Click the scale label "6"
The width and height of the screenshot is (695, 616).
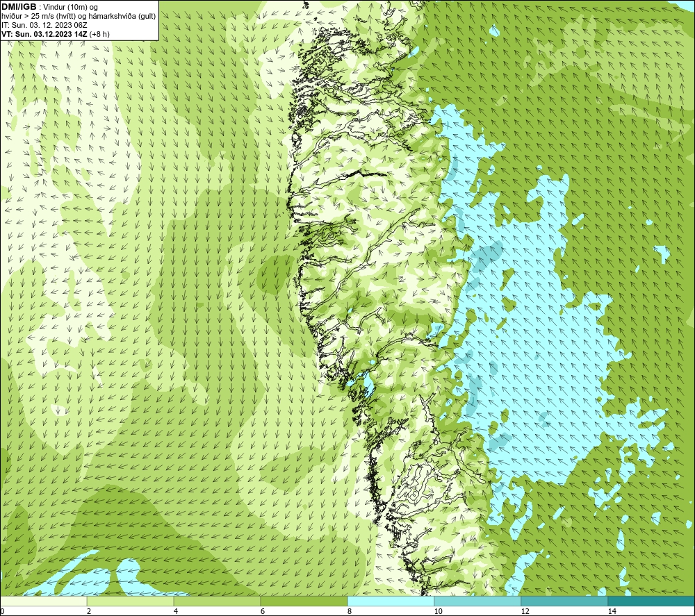tap(263, 611)
